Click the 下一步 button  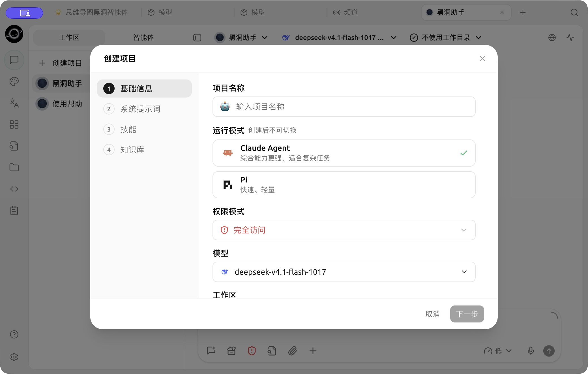[467, 314]
